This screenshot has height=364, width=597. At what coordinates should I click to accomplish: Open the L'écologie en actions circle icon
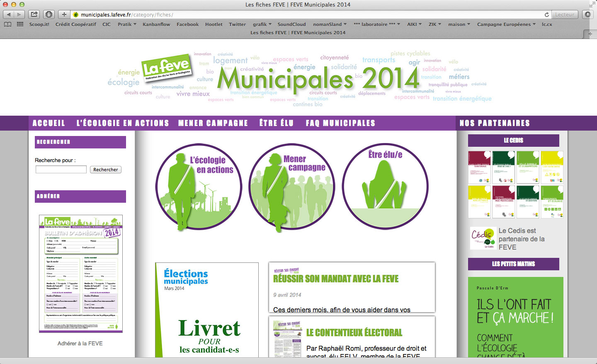(199, 187)
